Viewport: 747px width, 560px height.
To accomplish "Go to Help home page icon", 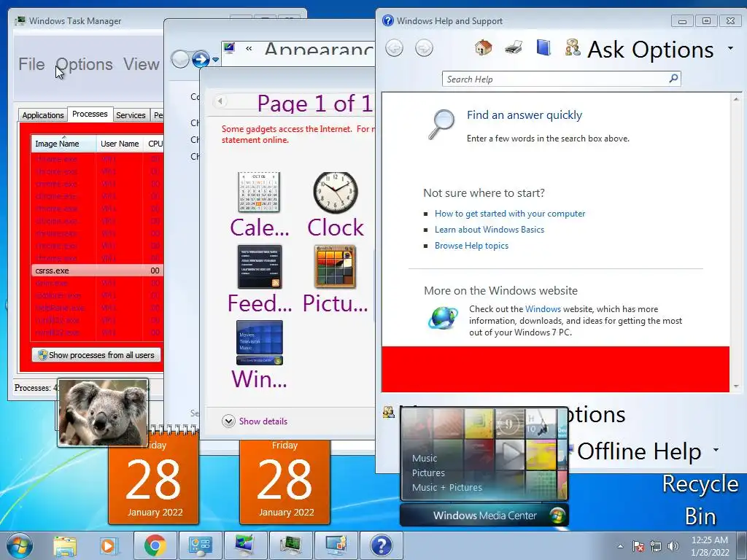I will pos(483,47).
